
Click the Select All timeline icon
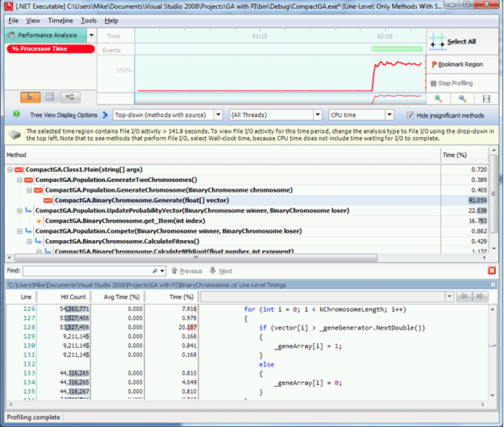(437, 42)
